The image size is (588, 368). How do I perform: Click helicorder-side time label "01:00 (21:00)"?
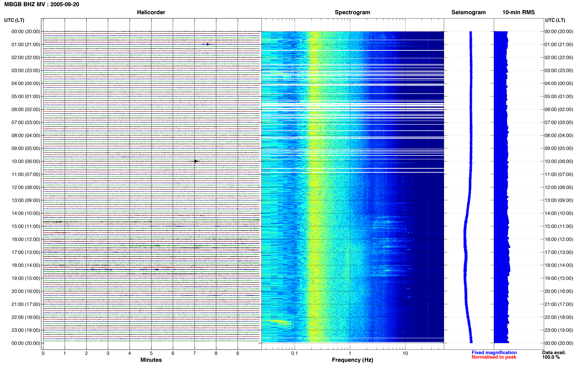[26, 45]
